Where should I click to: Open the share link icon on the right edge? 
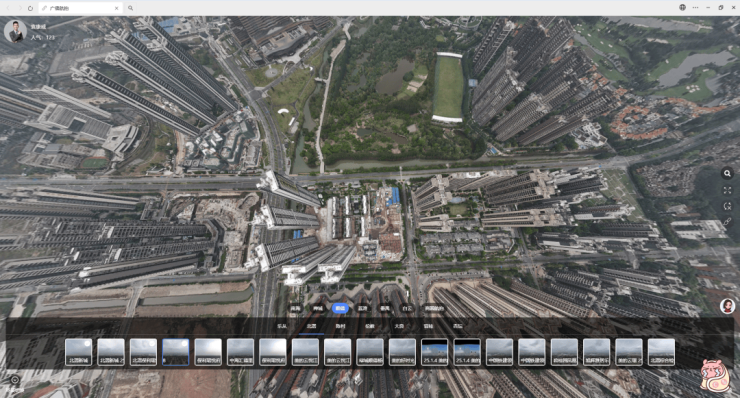click(727, 221)
